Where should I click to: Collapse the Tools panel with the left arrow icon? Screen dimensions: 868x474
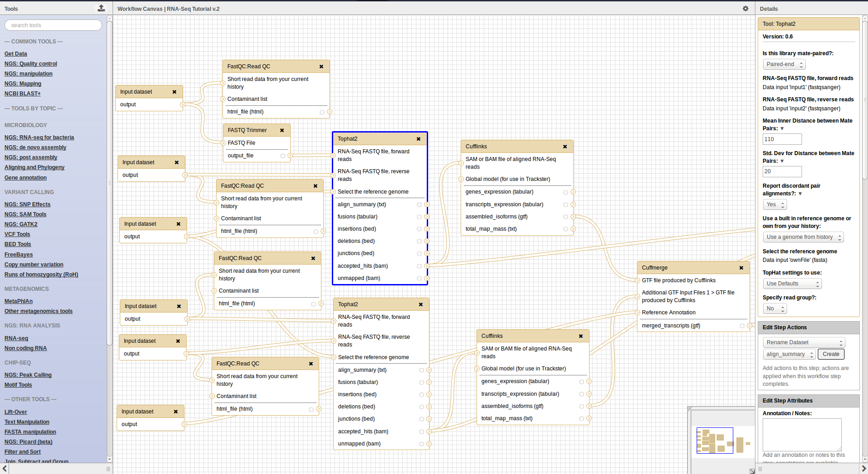(4, 469)
